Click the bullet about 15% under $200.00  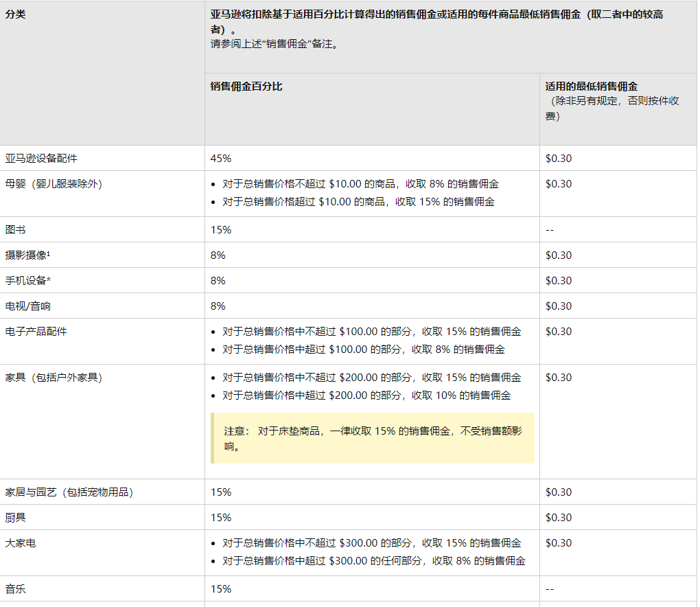coord(371,378)
